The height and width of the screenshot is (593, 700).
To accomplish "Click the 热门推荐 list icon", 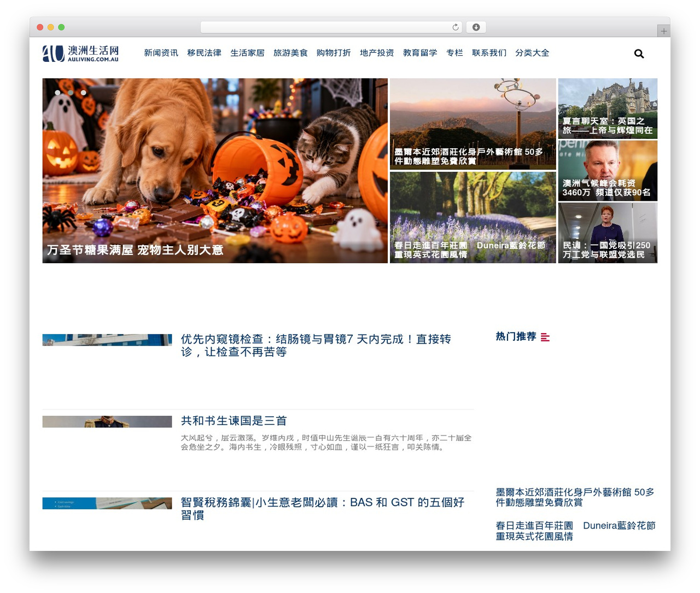I will tap(545, 337).
